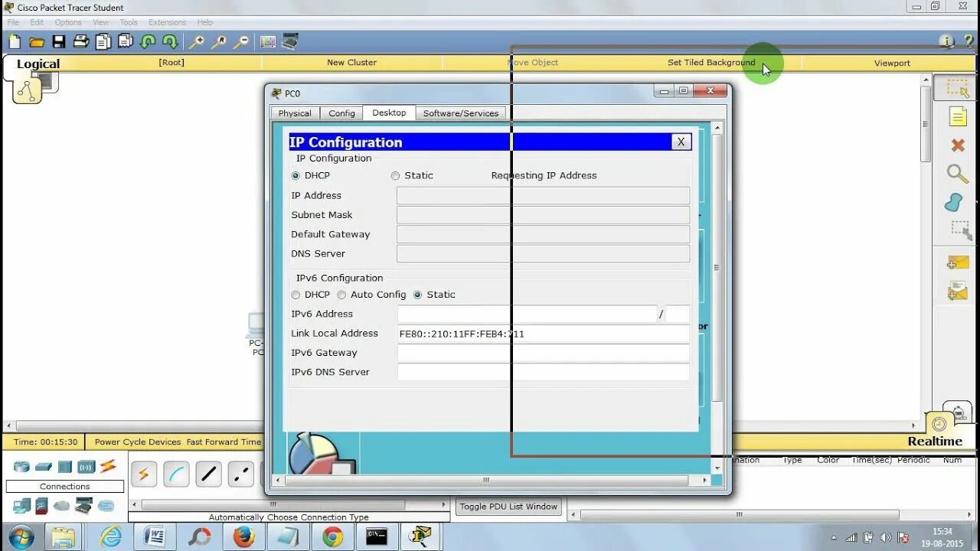
Task: Pick the Draw Polygon shape tool
Action: (x=954, y=203)
